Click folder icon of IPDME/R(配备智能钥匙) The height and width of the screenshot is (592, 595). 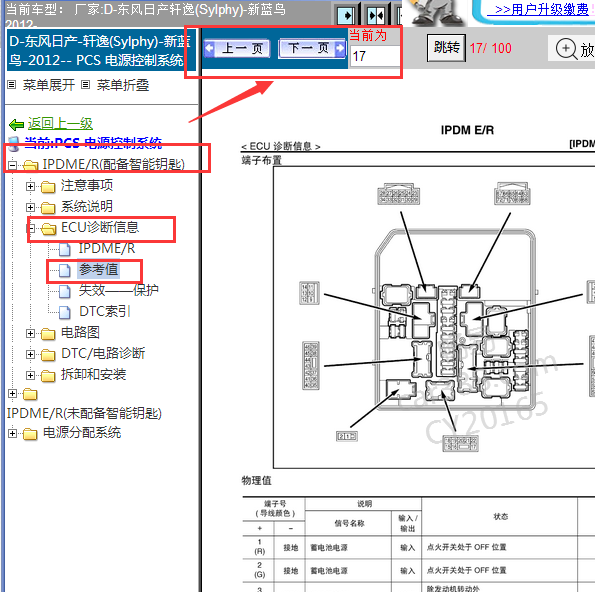[x=30, y=165]
